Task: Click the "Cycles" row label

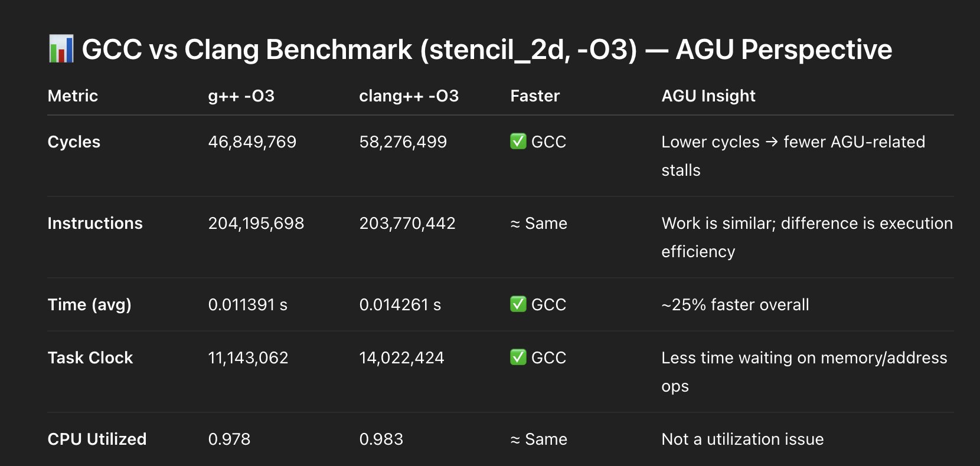Action: tap(74, 142)
